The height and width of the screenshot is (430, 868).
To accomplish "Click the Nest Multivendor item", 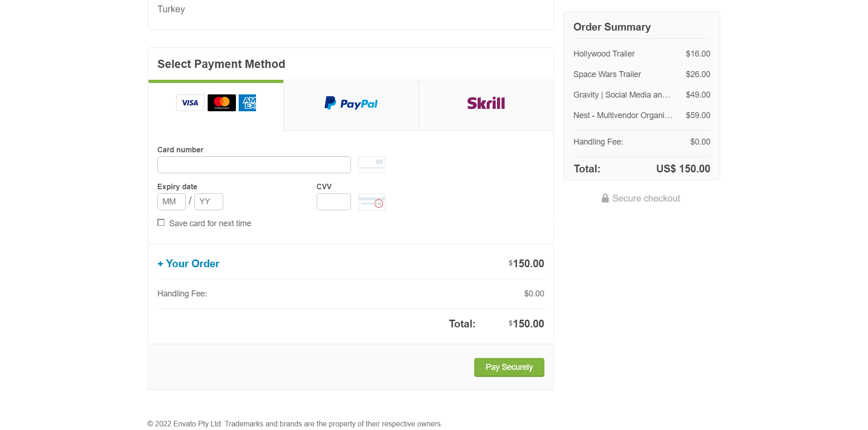I will [x=623, y=115].
